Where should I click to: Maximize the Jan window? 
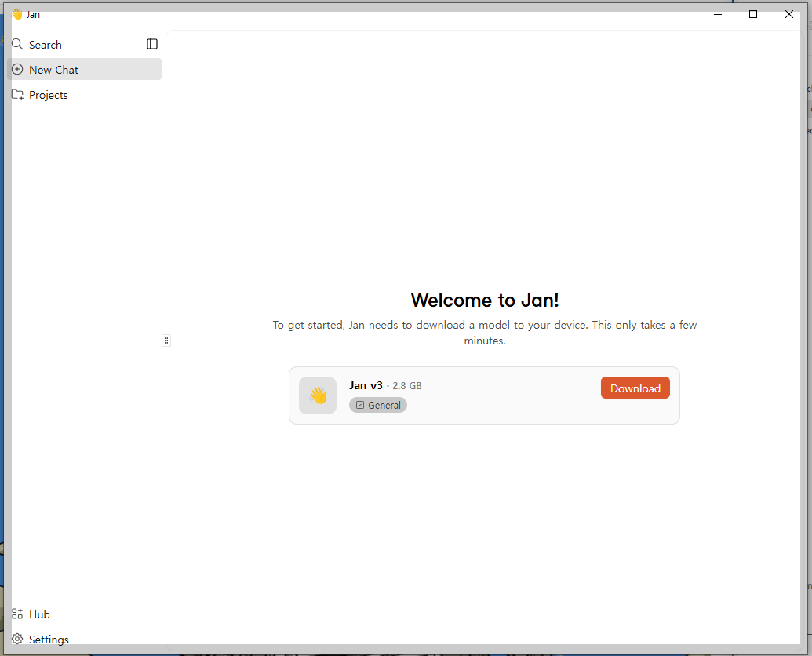(753, 14)
